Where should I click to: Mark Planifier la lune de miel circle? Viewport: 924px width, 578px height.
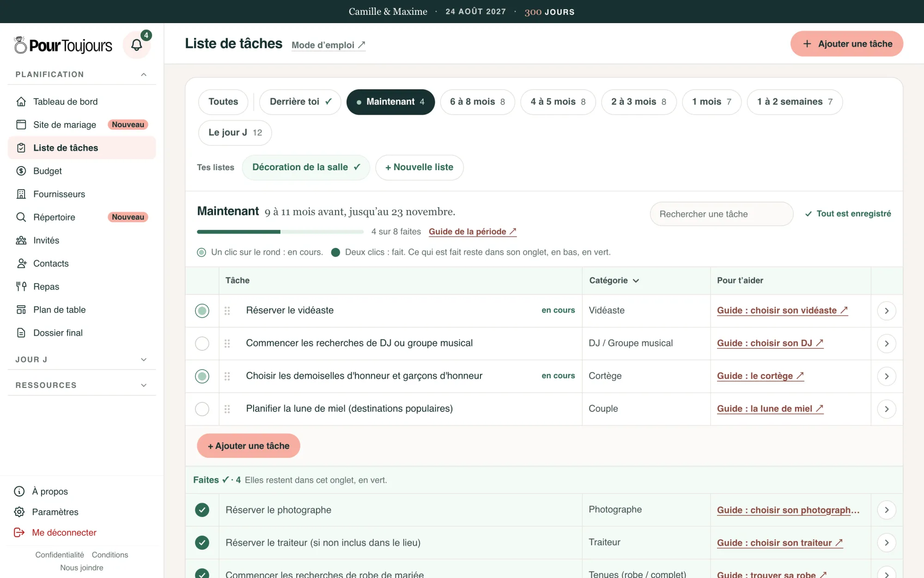coord(202,409)
